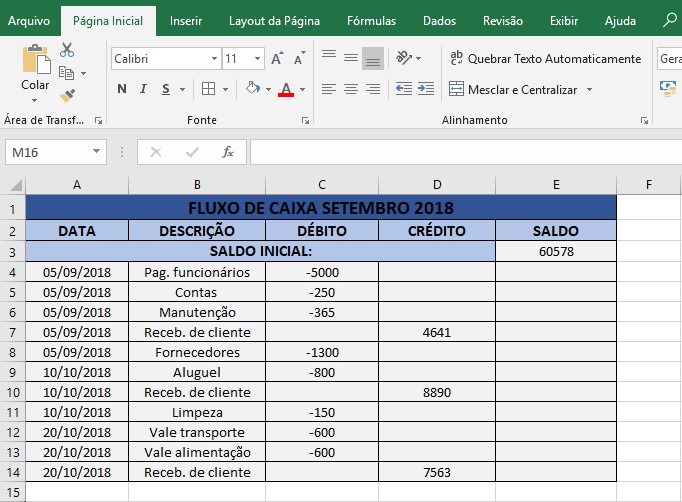Apply fill color paint bucket

253,89
